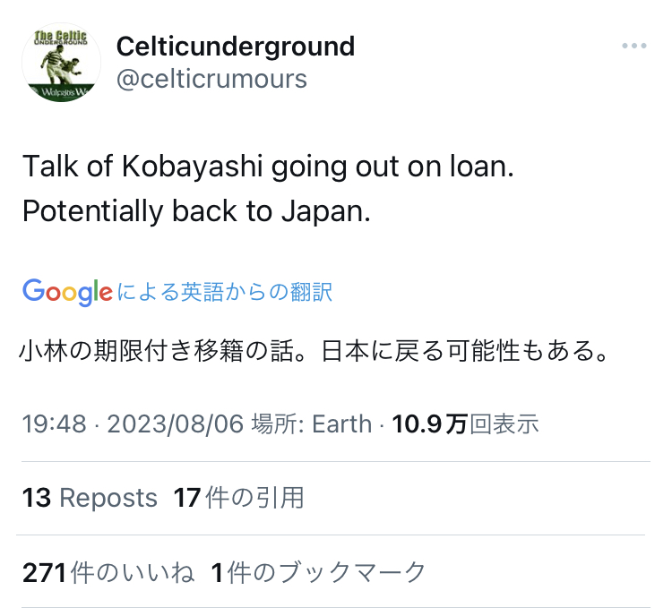Open the three-dot more options menu
This screenshot has width=672, height=616.
tap(633, 47)
